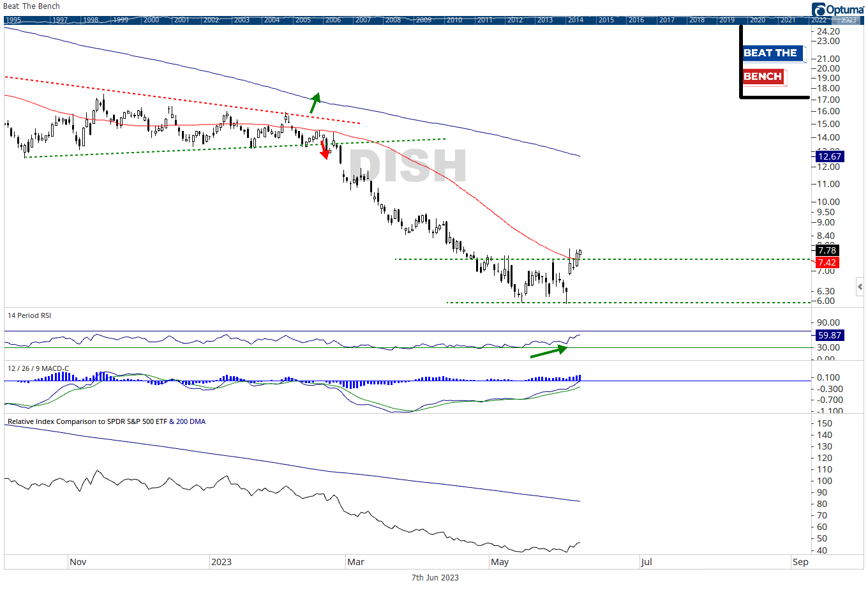Jump to 2006 in the overview timeline
The height and width of the screenshot is (590, 868).
[x=333, y=20]
